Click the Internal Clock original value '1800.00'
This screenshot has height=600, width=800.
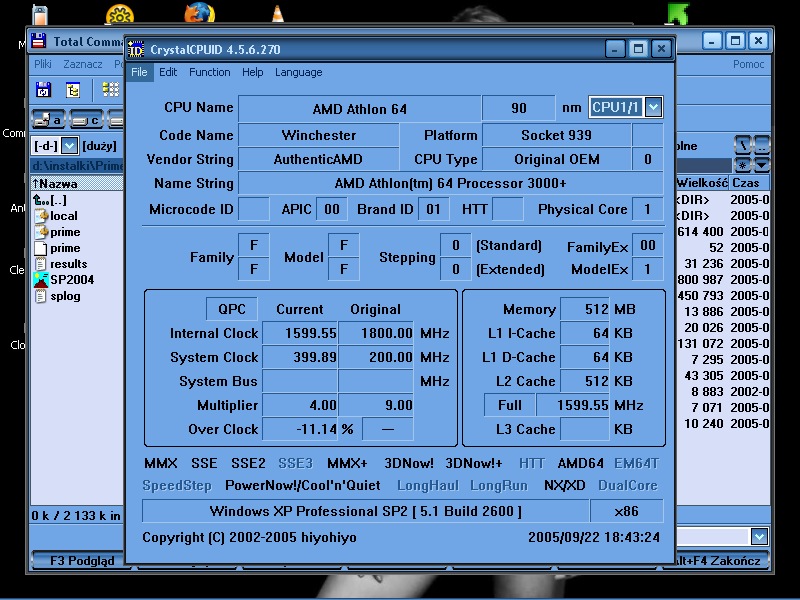point(376,333)
